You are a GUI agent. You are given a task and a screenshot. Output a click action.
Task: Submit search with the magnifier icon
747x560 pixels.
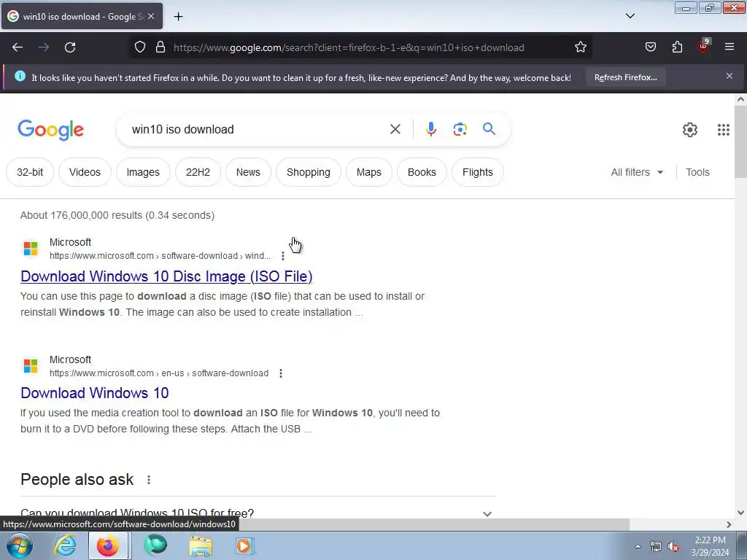click(x=489, y=129)
